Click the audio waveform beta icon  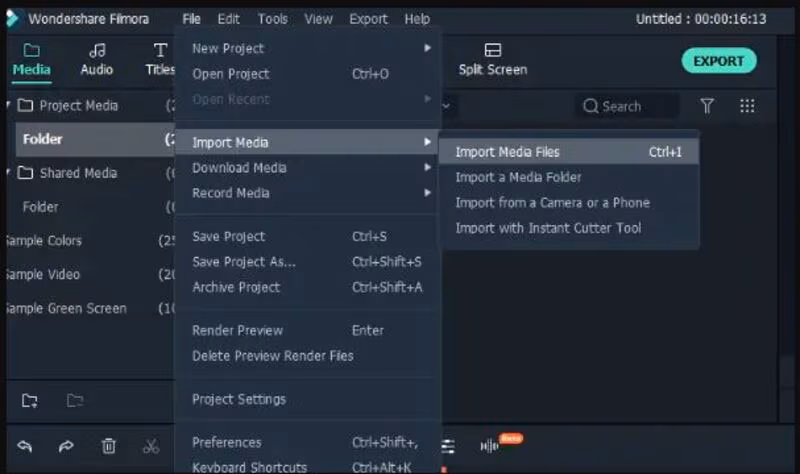click(490, 446)
